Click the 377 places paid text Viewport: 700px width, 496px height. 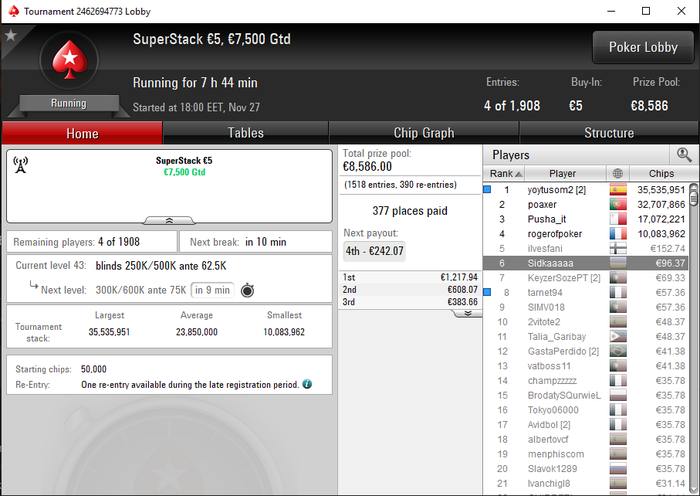point(410,211)
